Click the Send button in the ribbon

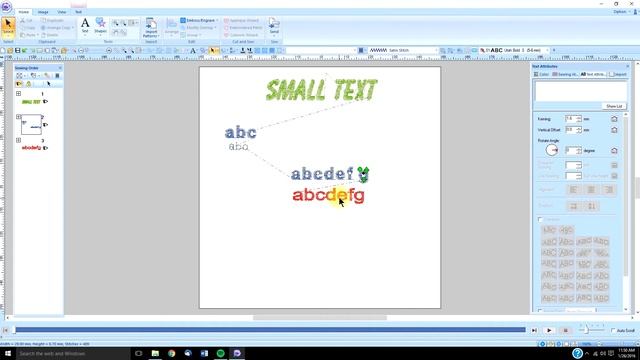tap(274, 26)
